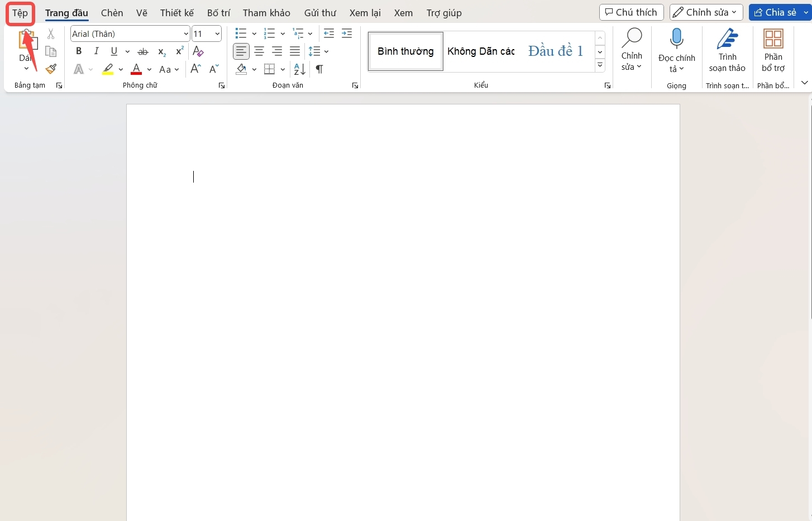The image size is (812, 521).
Task: Expand the font size dropdown
Action: point(217,34)
